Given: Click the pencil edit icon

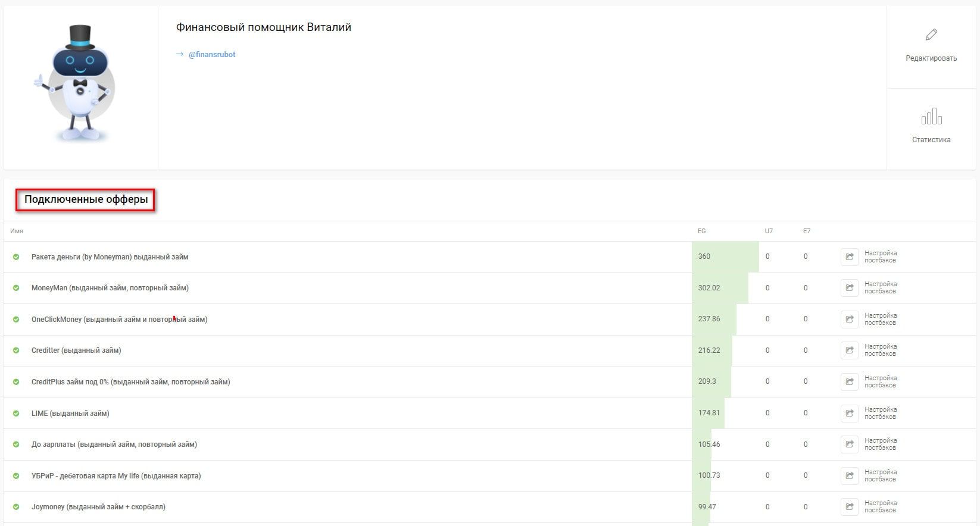Looking at the screenshot, I should click(x=931, y=35).
